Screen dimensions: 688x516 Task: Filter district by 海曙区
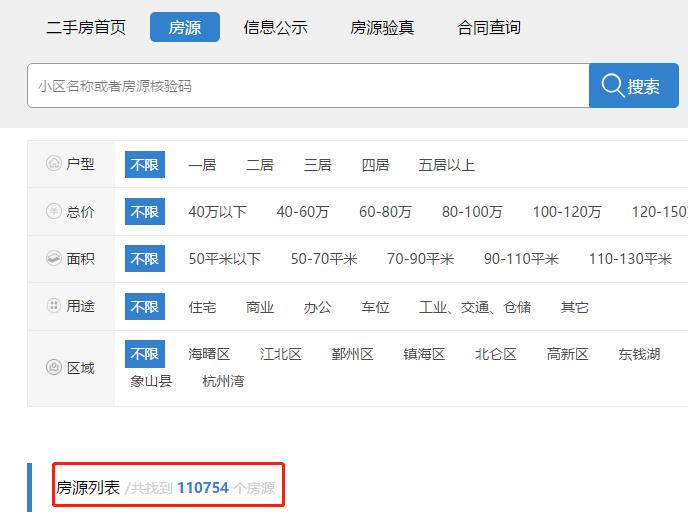point(209,354)
